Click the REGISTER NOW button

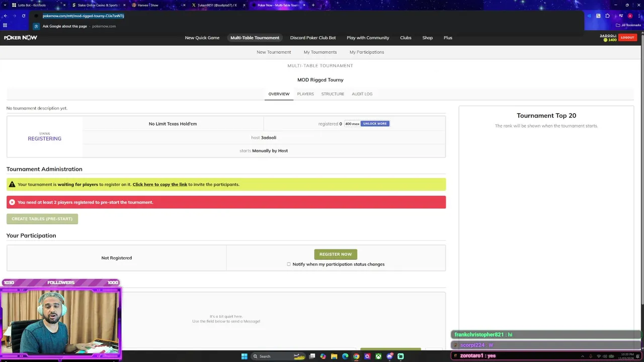(x=336, y=254)
